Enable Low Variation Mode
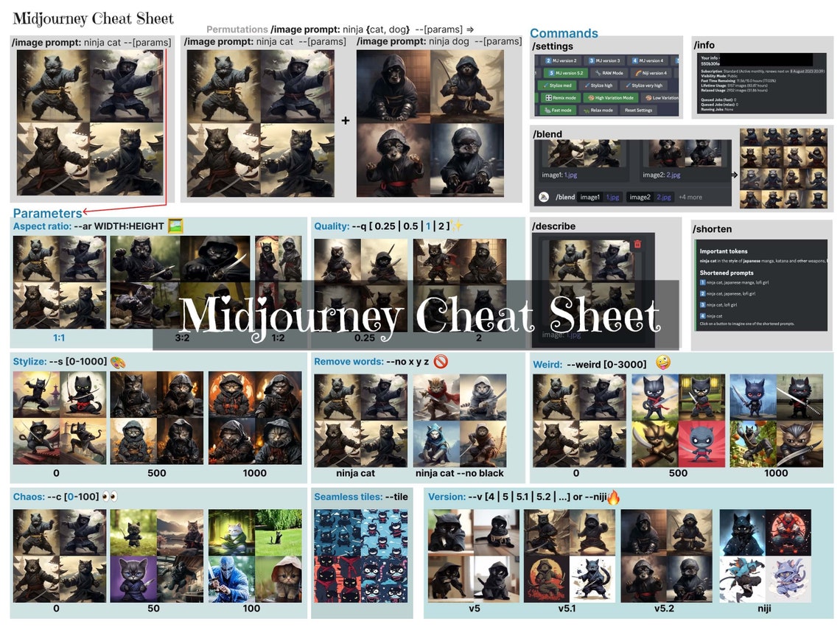 [662, 98]
